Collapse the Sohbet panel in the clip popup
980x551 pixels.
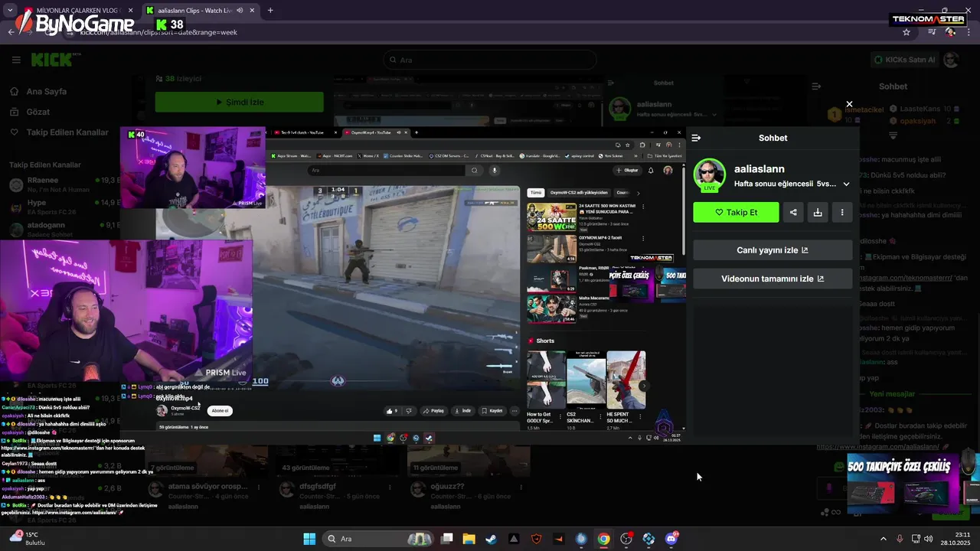point(696,138)
